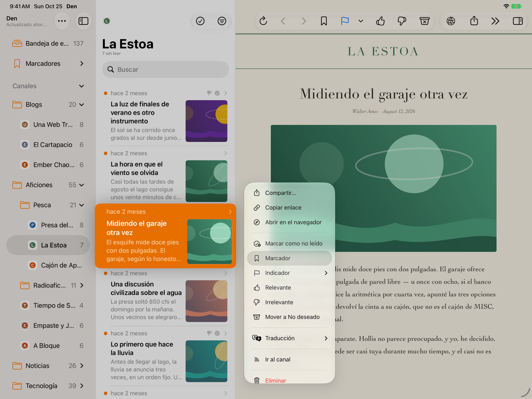Mark all La Estoa articles as read
Image resolution: width=532 pixels, height=399 pixels.
(200, 21)
